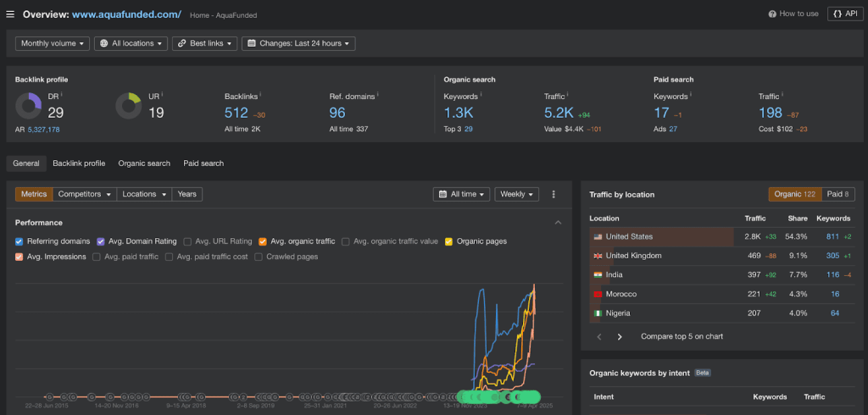Open the 512 backlinks count

click(x=236, y=113)
